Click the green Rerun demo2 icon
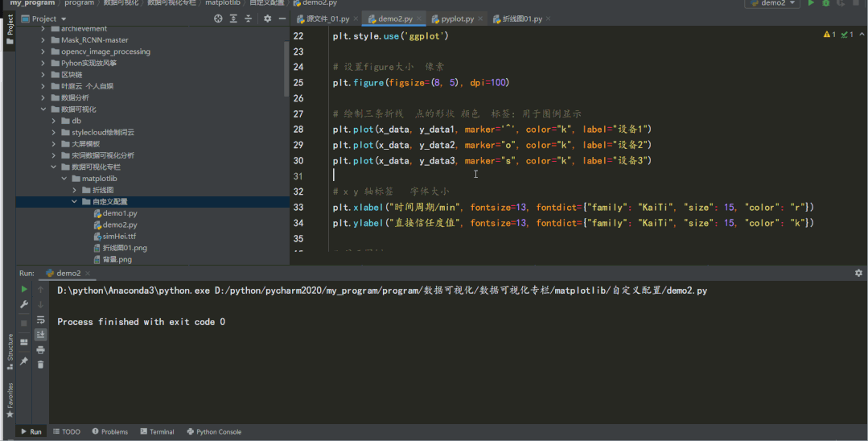The image size is (868, 441). click(24, 289)
